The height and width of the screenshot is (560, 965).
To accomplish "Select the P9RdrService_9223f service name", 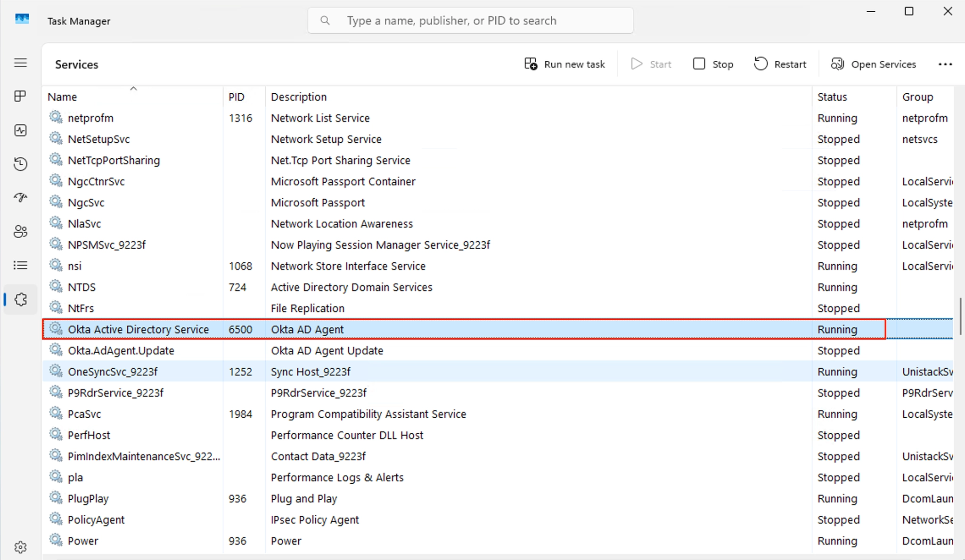I will 115,393.
